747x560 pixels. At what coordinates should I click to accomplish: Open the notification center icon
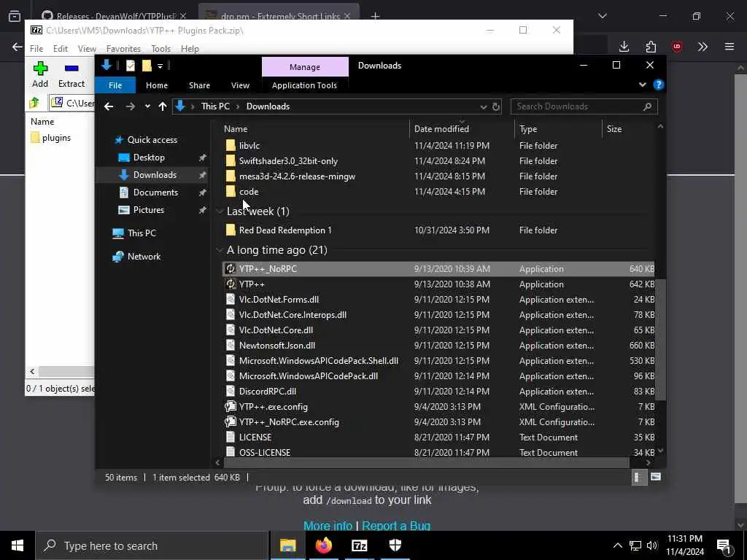tap(724, 545)
